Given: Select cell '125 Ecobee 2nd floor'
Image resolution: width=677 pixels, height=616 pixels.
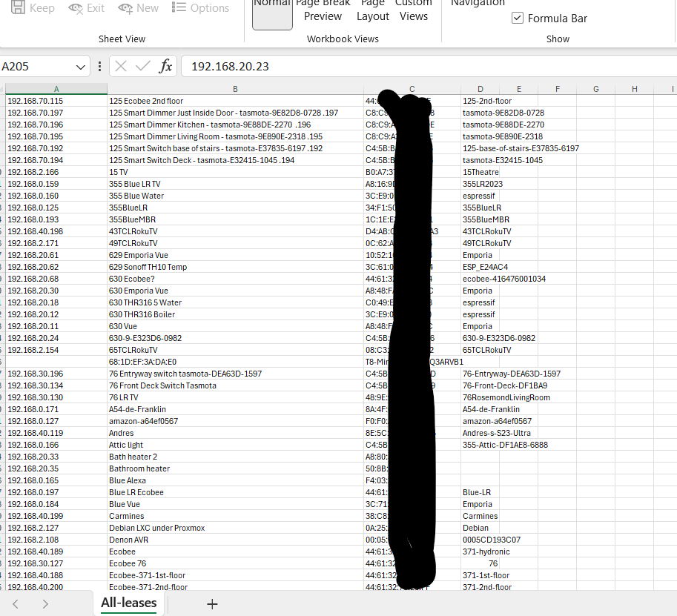Looking at the screenshot, I should click(235, 101).
